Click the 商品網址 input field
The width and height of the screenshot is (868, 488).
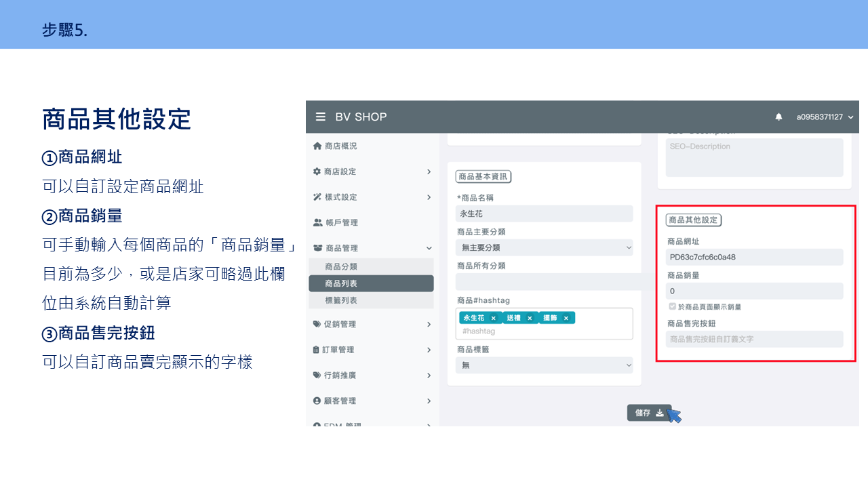click(x=754, y=258)
